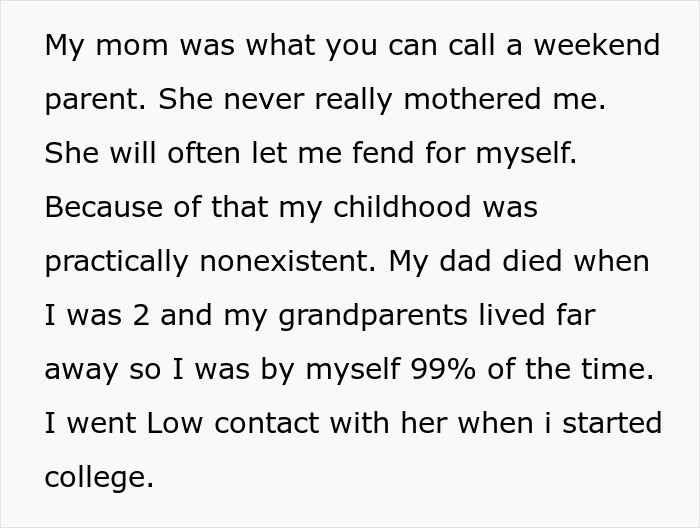
Task: Click the "99%" figure in text
Action: (x=442, y=370)
